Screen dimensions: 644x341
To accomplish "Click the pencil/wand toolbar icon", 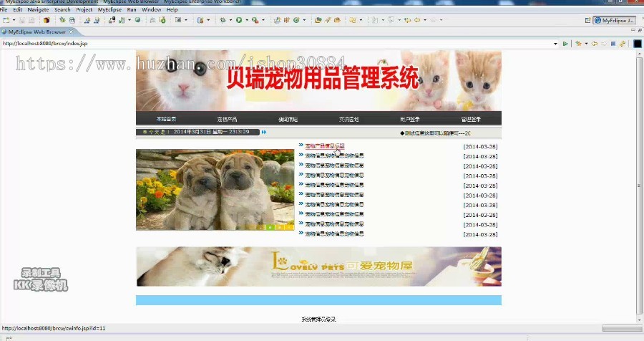I will pyautogui.click(x=328, y=20).
